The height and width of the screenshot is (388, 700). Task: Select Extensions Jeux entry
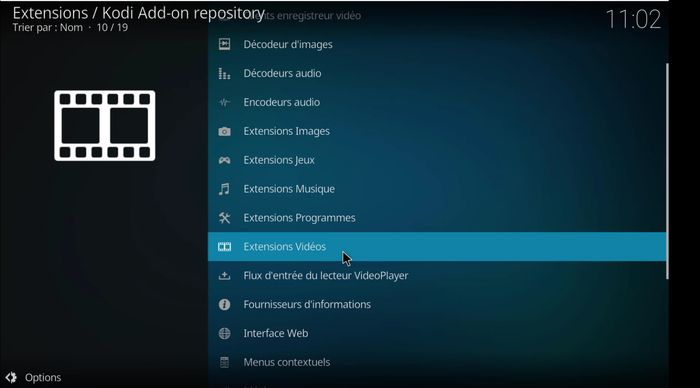pyautogui.click(x=438, y=160)
